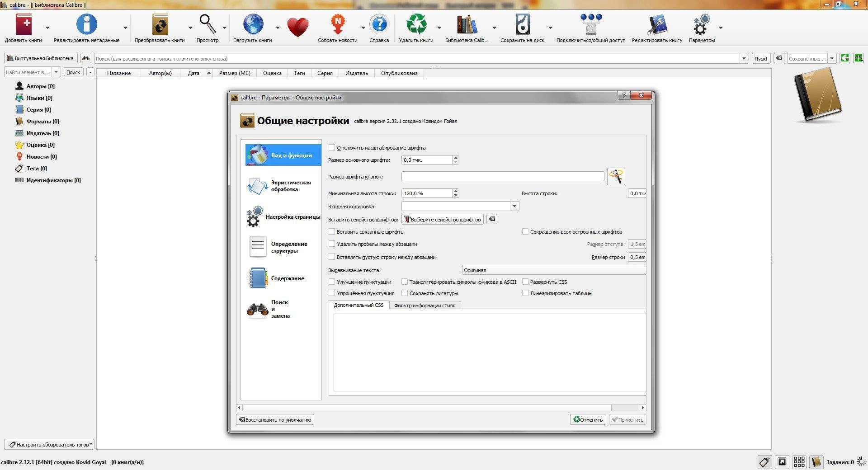
Task: Click the advanced search binoculars icon
Action: tap(86, 58)
